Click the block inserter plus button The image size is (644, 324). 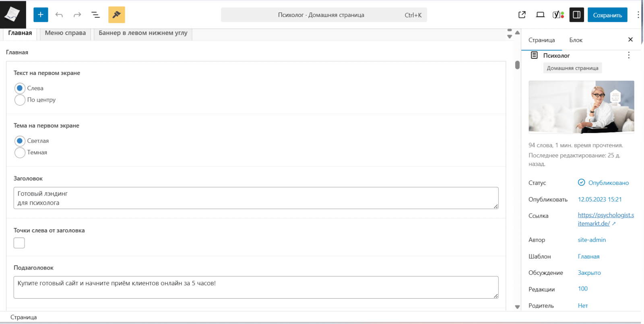pos(41,15)
